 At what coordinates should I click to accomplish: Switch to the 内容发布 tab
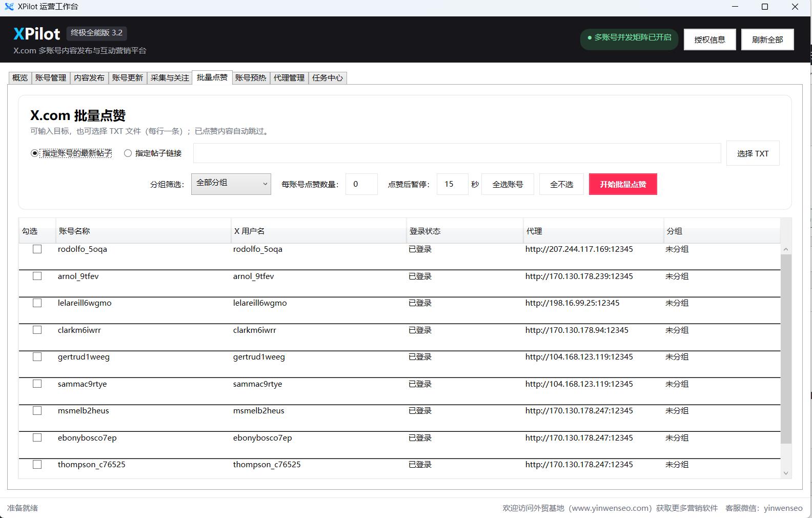click(89, 77)
